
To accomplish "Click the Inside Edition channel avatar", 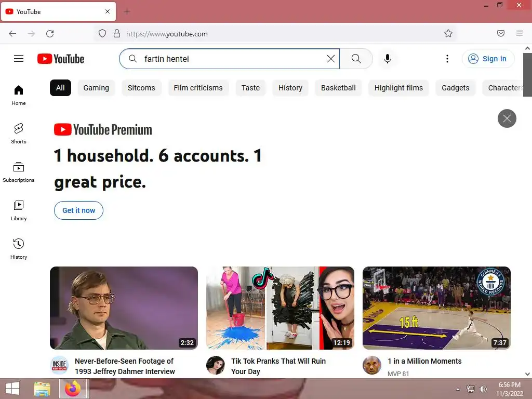I will pos(59,365).
